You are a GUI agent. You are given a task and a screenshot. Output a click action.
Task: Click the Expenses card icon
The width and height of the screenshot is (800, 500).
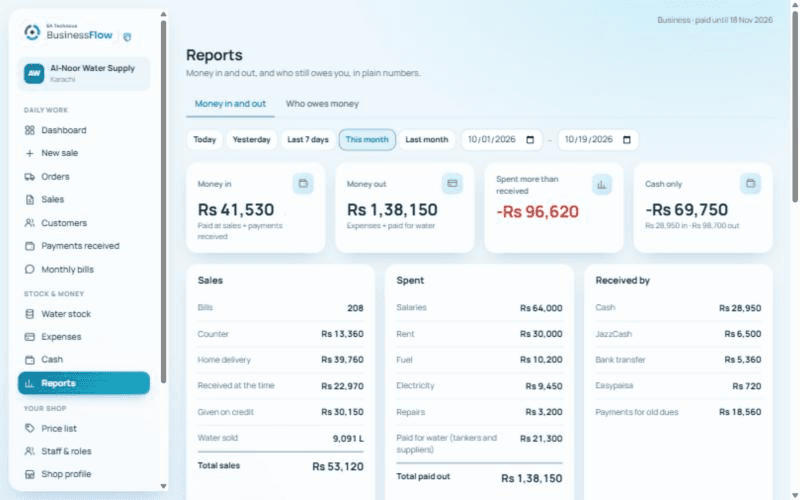(30, 337)
